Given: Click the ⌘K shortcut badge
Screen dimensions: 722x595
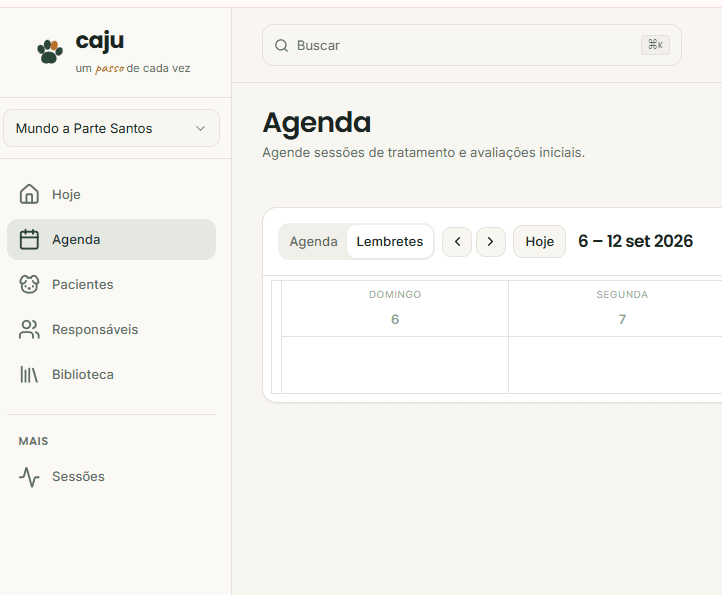Looking at the screenshot, I should pyautogui.click(x=655, y=45).
